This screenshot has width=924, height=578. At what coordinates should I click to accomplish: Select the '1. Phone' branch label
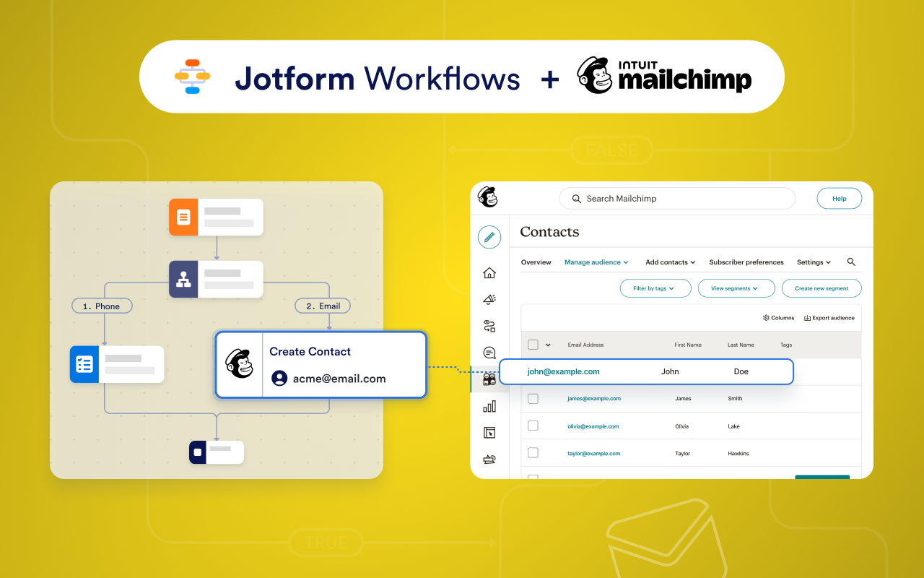tap(102, 306)
